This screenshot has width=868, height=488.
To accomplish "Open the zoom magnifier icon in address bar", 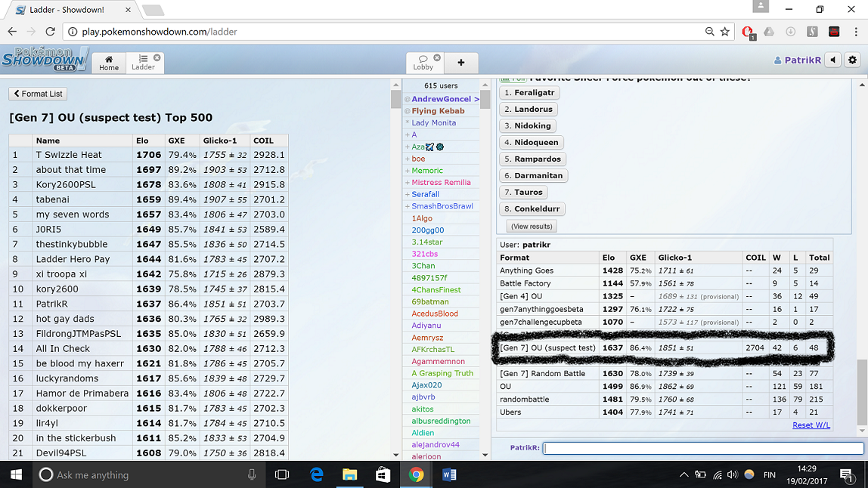I will pyautogui.click(x=710, y=32).
